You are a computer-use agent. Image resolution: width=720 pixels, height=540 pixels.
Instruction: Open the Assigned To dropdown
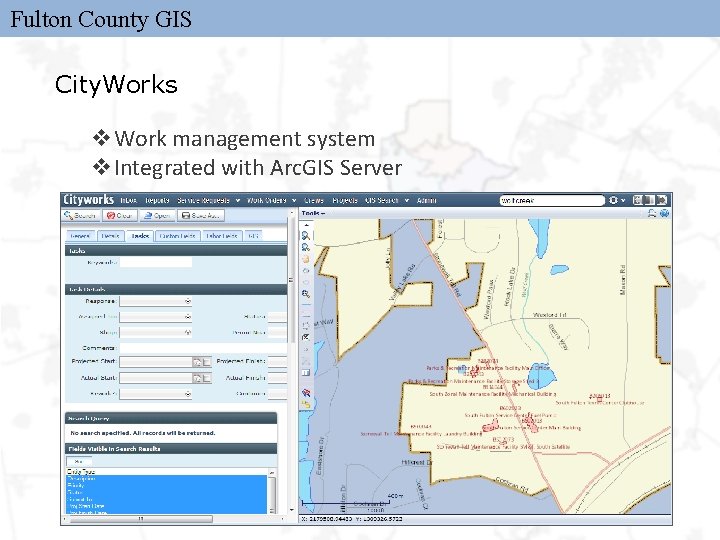[156, 317]
